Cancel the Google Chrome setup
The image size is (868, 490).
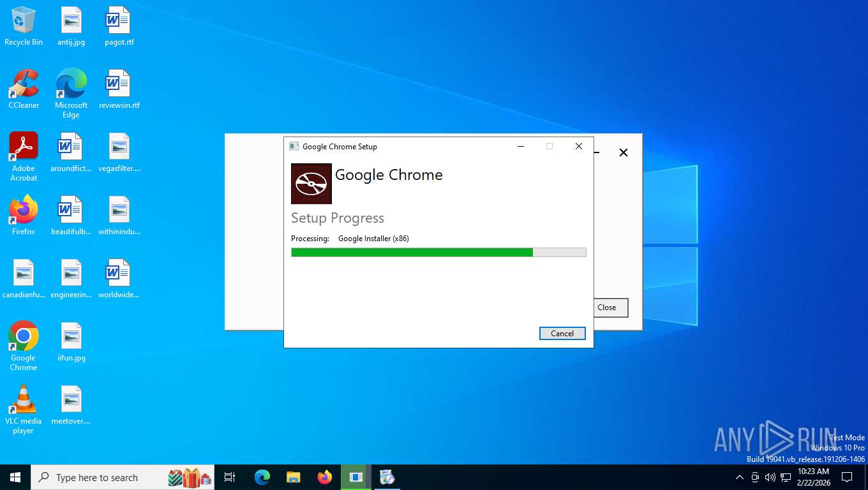coord(562,333)
